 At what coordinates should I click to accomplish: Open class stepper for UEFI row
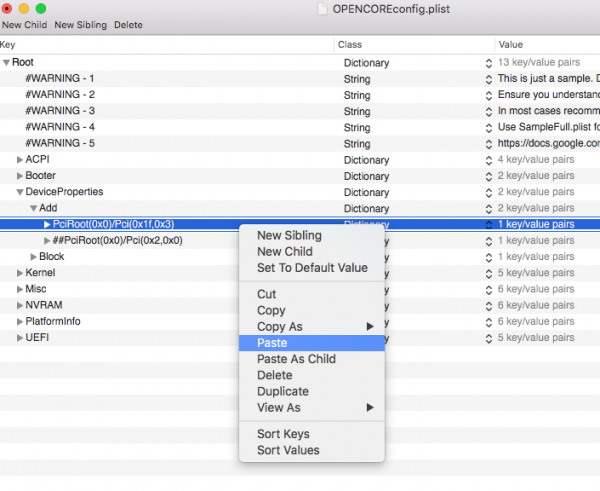[x=489, y=338]
